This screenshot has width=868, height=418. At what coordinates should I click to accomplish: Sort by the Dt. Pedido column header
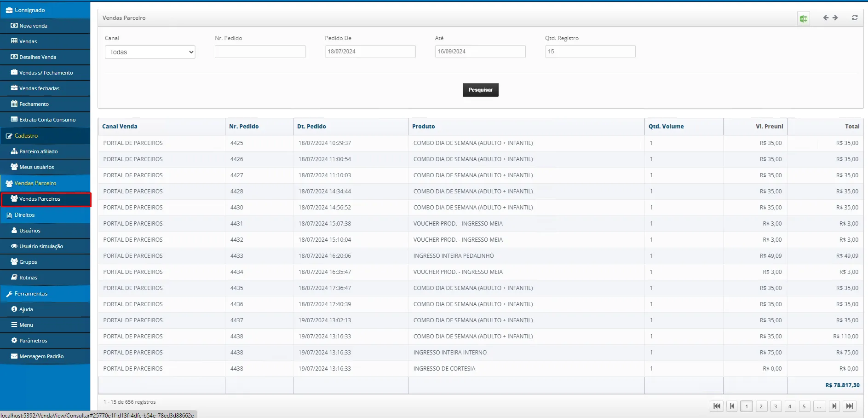pyautogui.click(x=311, y=127)
